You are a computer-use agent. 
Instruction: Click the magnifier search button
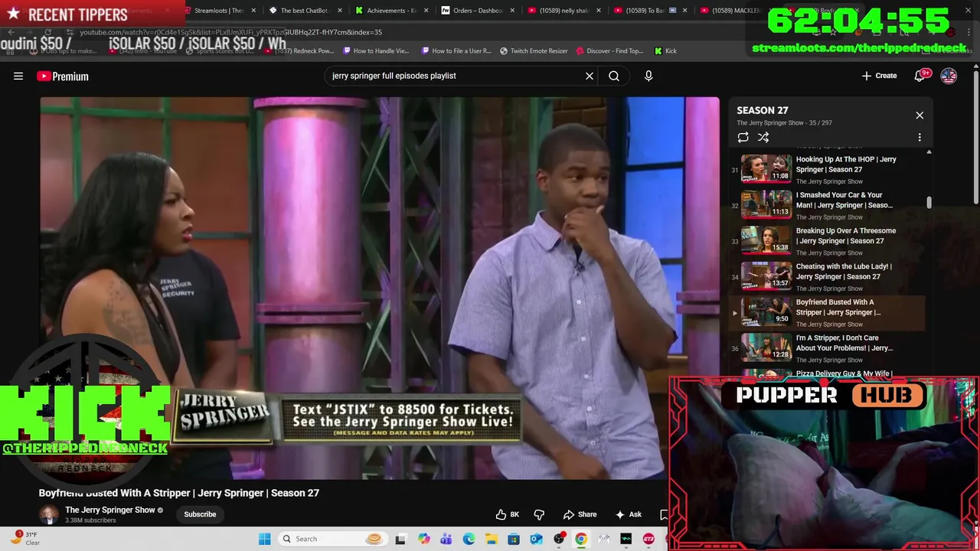pyautogui.click(x=614, y=76)
